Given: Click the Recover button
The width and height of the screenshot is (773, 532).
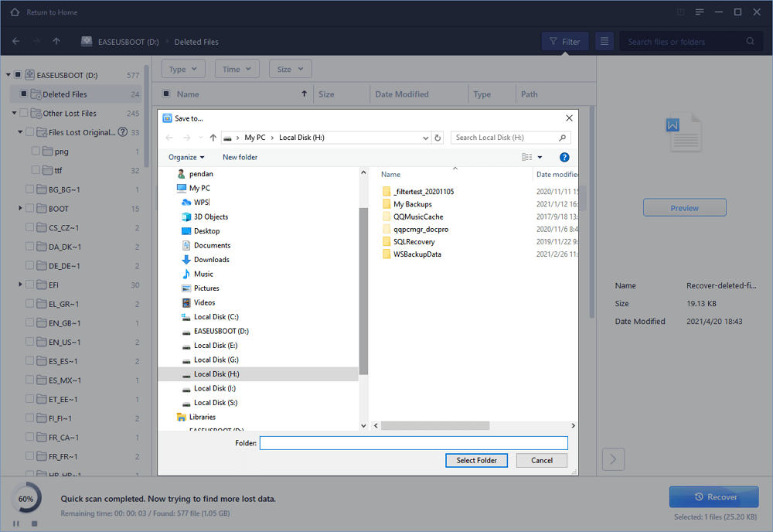Looking at the screenshot, I should click(x=713, y=496).
